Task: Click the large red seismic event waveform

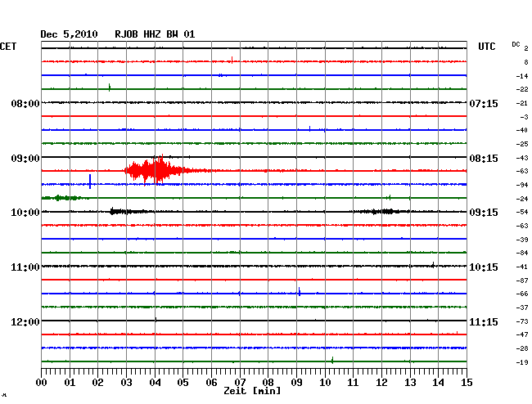Action: [x=158, y=170]
